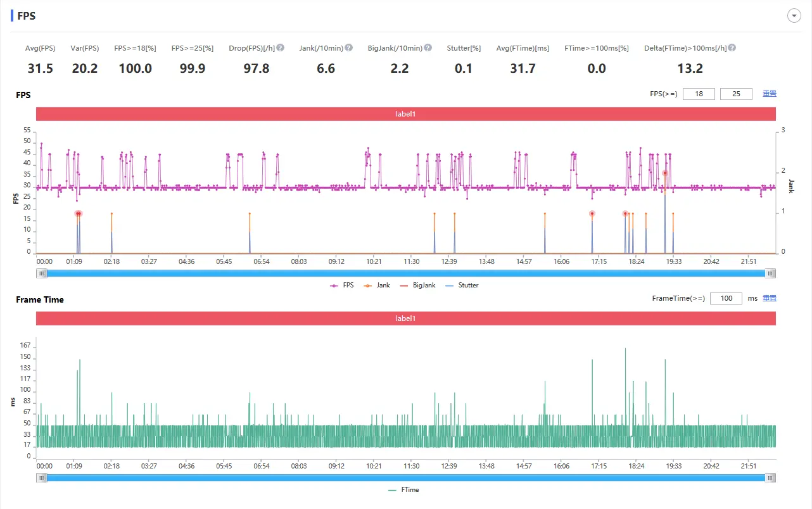Image resolution: width=812 pixels, height=509 pixels.
Task: Click left handle of Frame Time range slider
Action: 42,478
